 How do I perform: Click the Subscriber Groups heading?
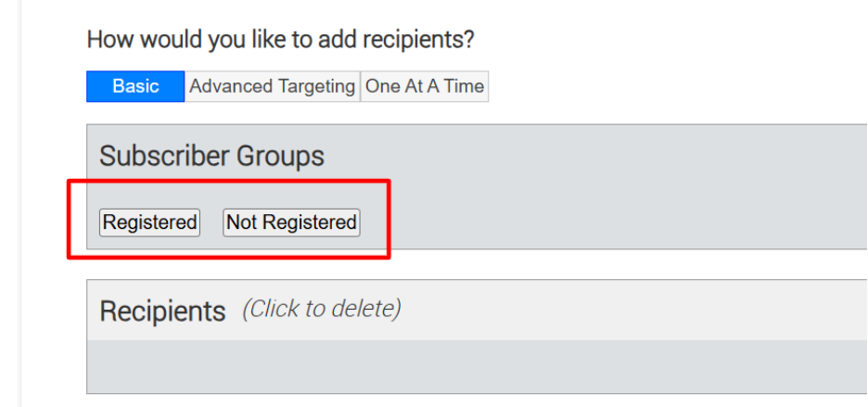211,156
